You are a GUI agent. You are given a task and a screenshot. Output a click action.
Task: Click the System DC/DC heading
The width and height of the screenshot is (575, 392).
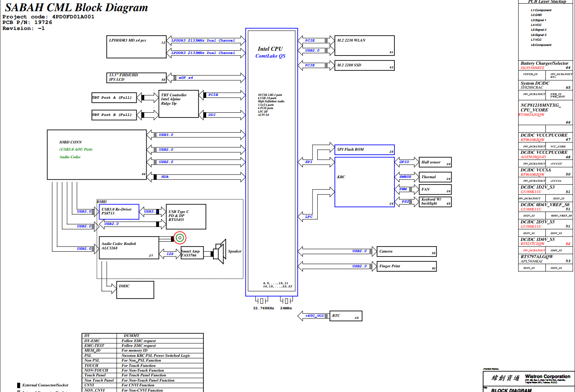coord(535,83)
